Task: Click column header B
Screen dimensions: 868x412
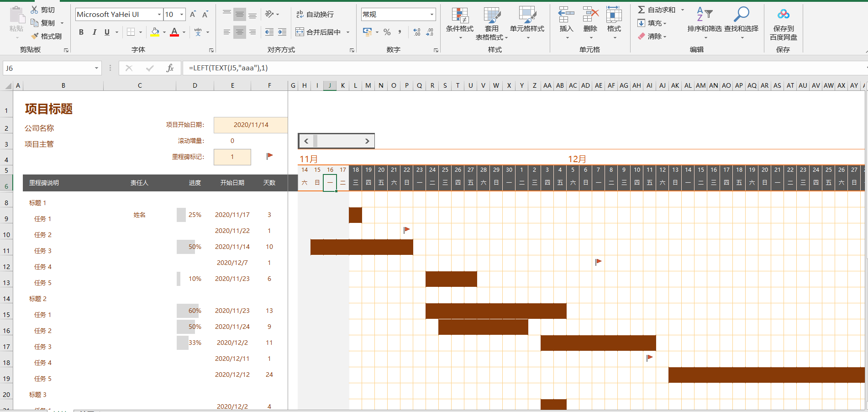Action: 63,85
